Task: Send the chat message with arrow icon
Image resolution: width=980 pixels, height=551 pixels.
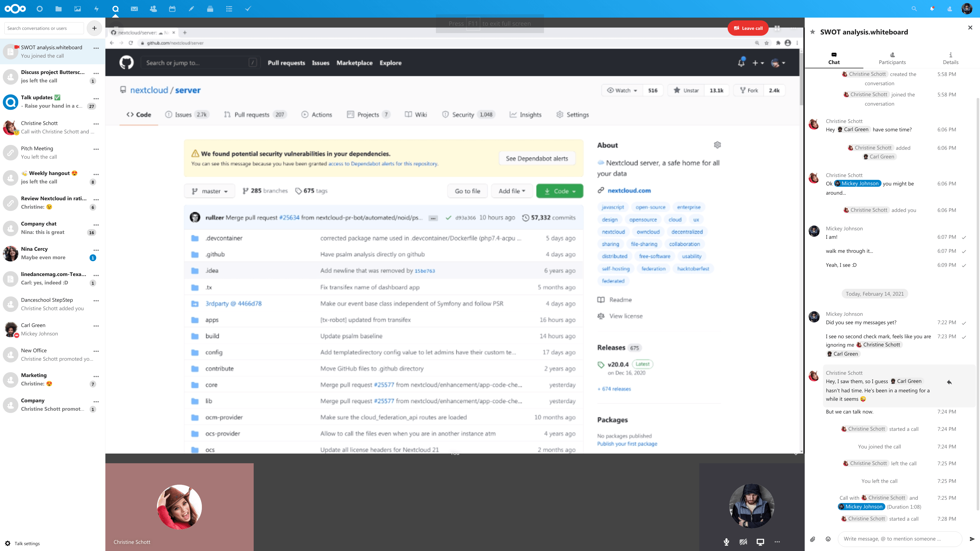Action: click(x=972, y=539)
